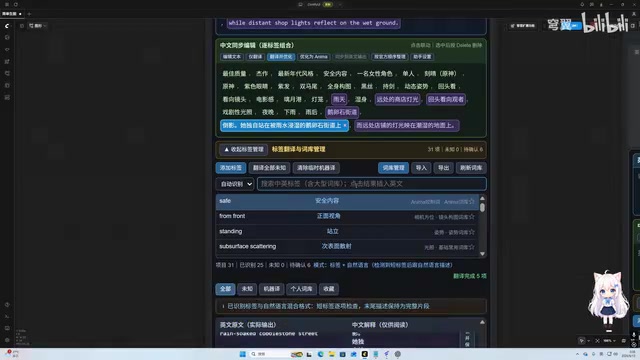Switch to 翻译并优化 mode
The image size is (640, 360).
pyautogui.click(x=281, y=57)
